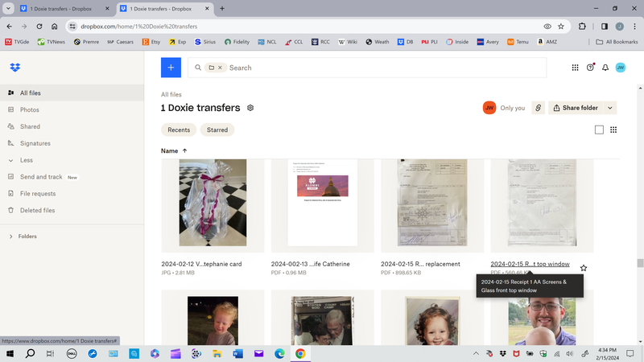Open File Explorer from taskbar
The width and height of the screenshot is (644, 362).
pos(217,353)
